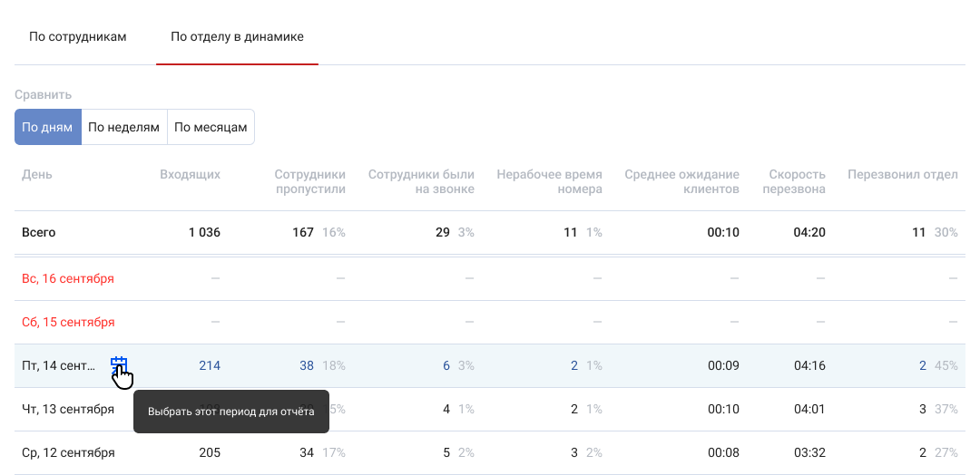
Task: Select the Сб, 15 сентября row
Action: coord(68,323)
